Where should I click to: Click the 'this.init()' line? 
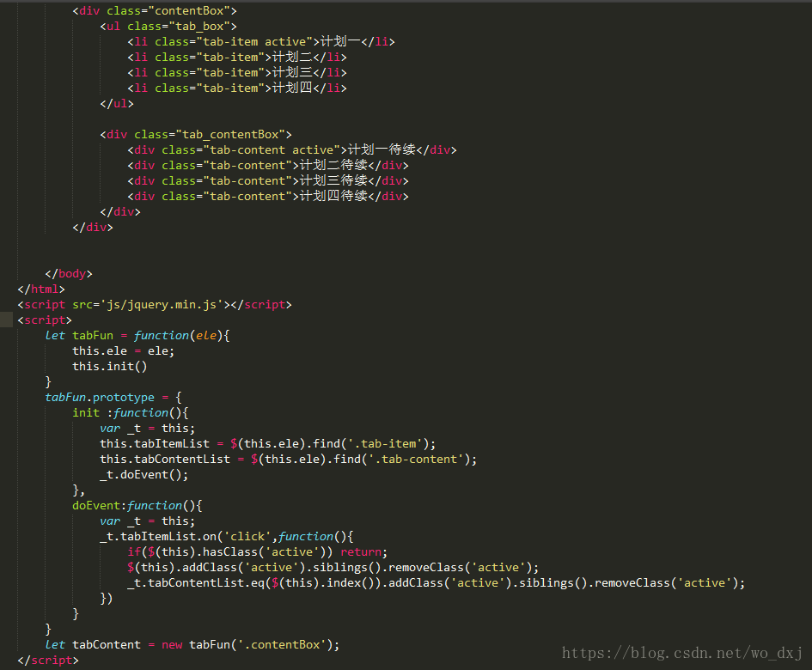[110, 367]
